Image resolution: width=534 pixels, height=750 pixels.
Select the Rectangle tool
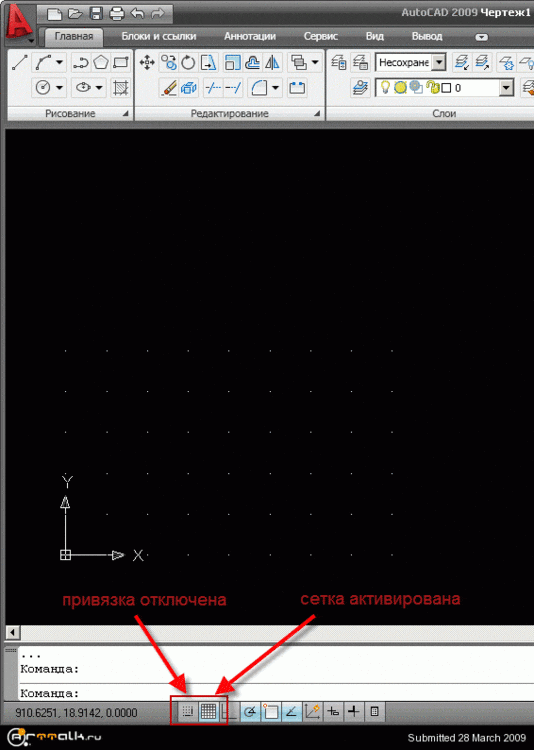tap(121, 62)
